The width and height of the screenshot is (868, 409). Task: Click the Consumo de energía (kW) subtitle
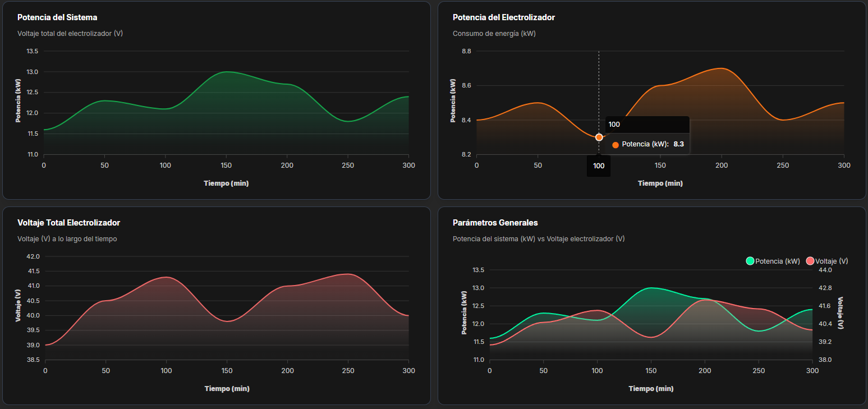(494, 34)
